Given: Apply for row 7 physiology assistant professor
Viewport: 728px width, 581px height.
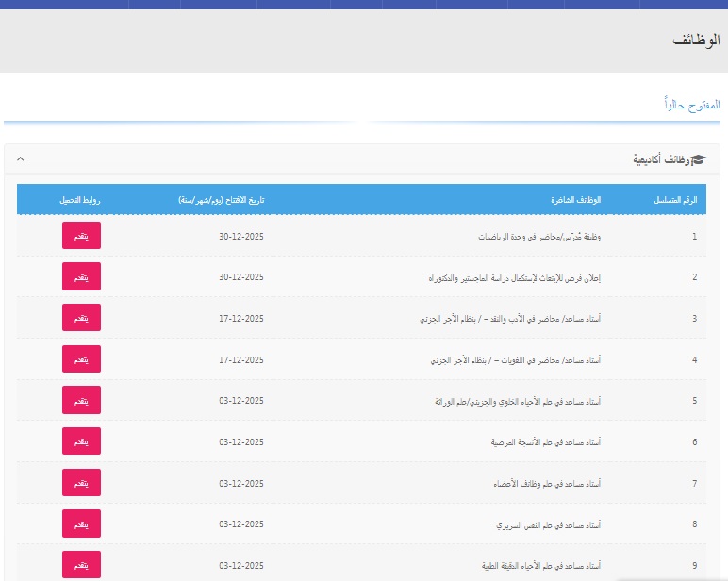Looking at the screenshot, I should (x=81, y=483).
